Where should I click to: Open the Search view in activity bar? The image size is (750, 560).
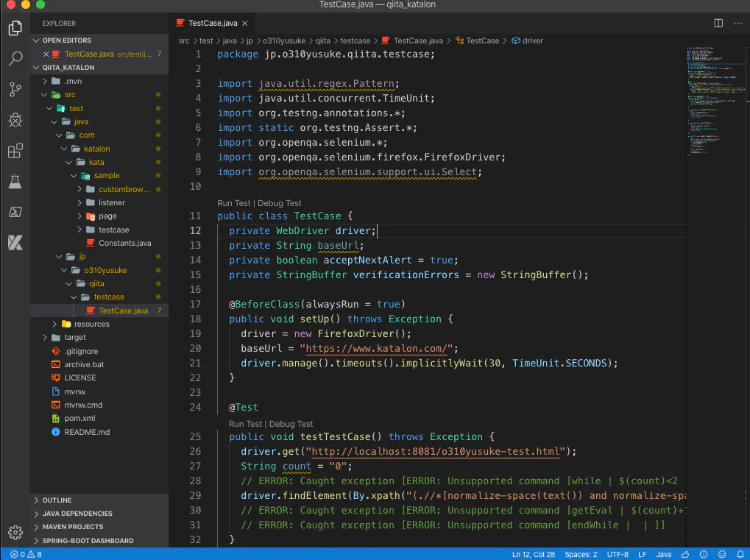pyautogui.click(x=15, y=59)
